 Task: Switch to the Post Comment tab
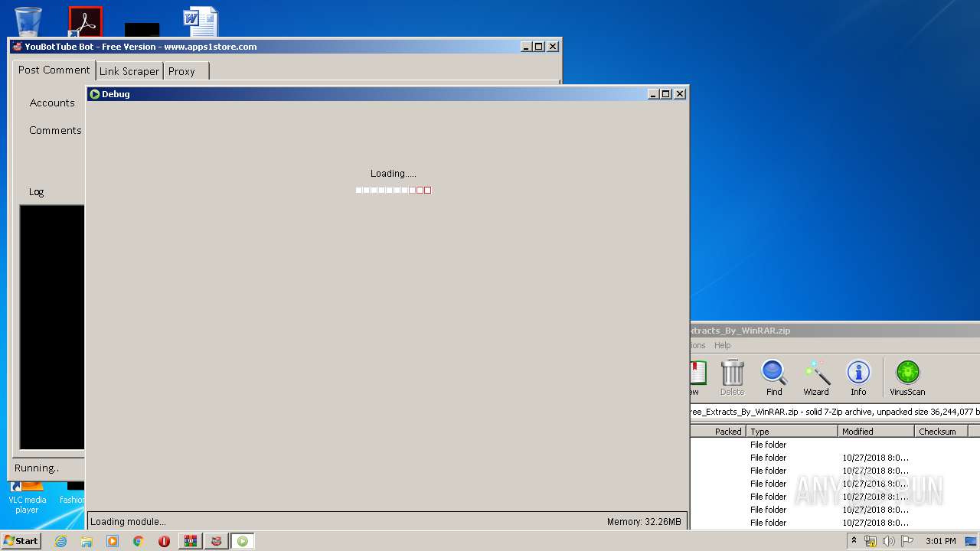54,70
